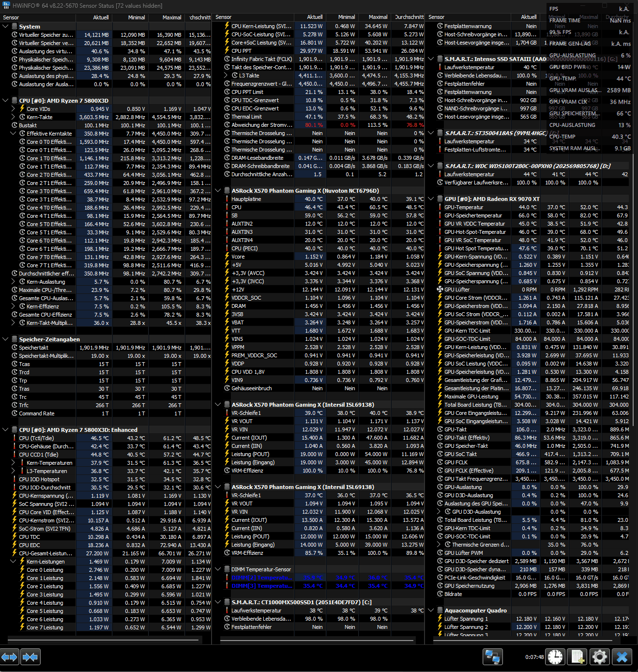Start logging with the log file icon
Screen dimensions: 638x672
577,657
